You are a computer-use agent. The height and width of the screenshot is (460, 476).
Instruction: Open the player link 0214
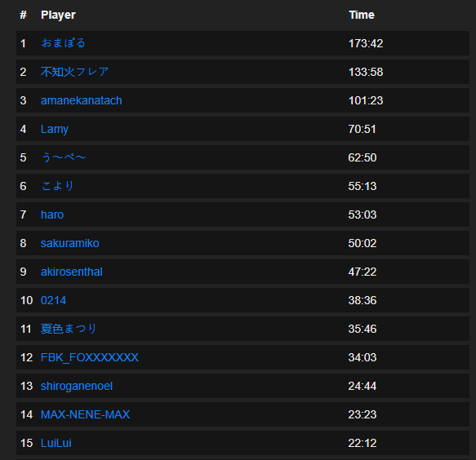click(53, 300)
